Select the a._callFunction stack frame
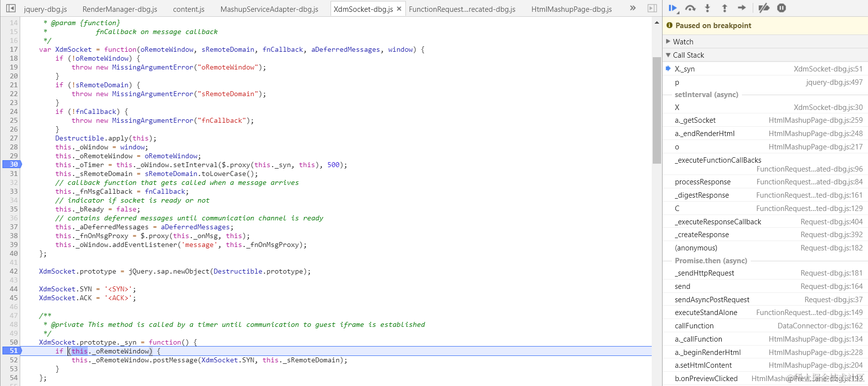Viewport: 868px width, 386px height. click(x=765, y=339)
